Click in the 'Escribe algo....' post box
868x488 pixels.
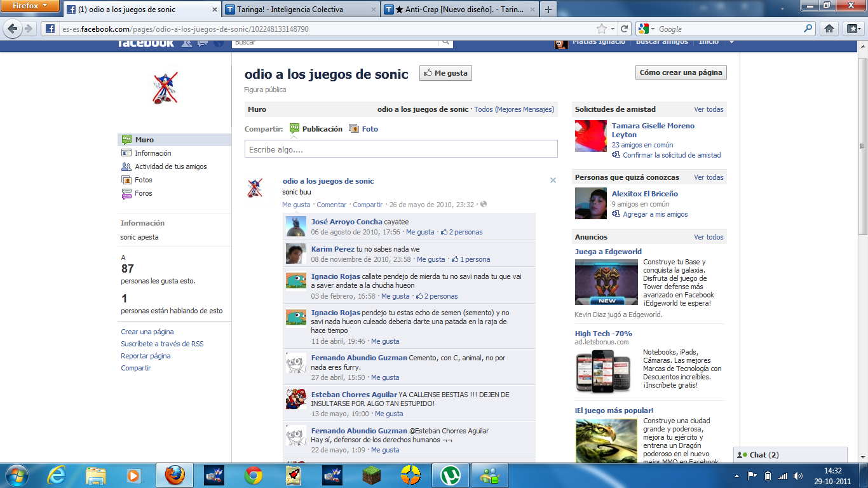pos(401,149)
